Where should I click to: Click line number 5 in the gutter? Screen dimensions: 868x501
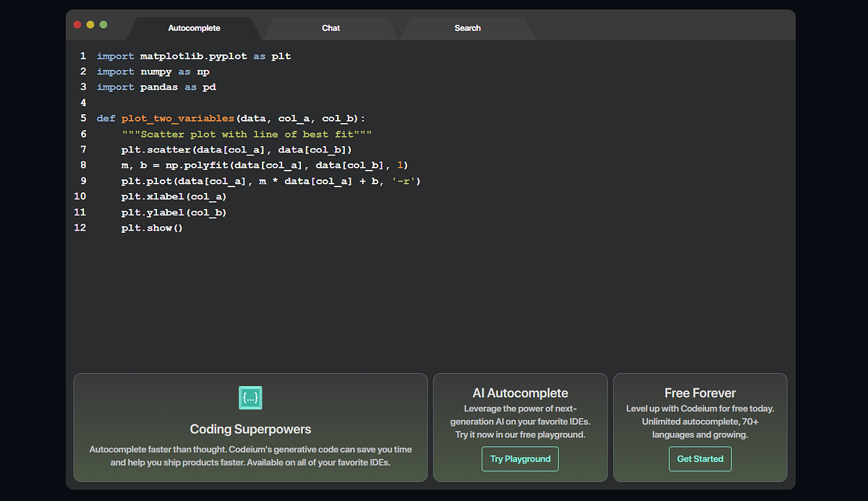pyautogui.click(x=83, y=118)
